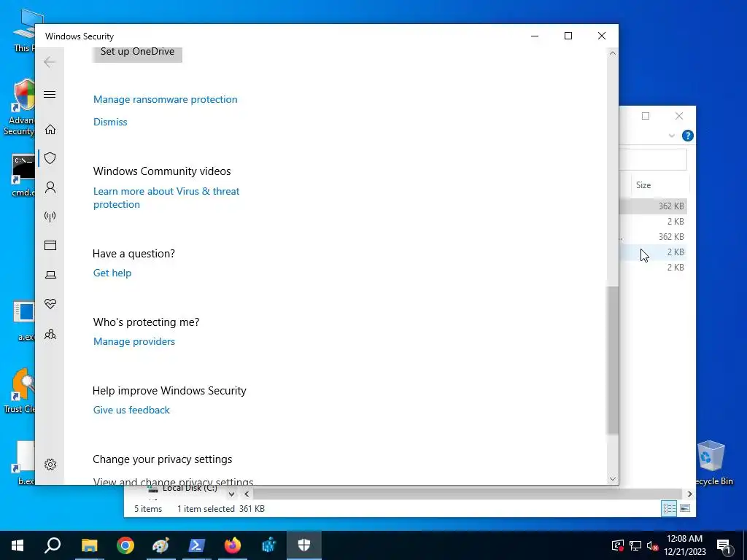Open PowerShell from the taskbar
Screen dimensions: 747x560
tap(196, 545)
